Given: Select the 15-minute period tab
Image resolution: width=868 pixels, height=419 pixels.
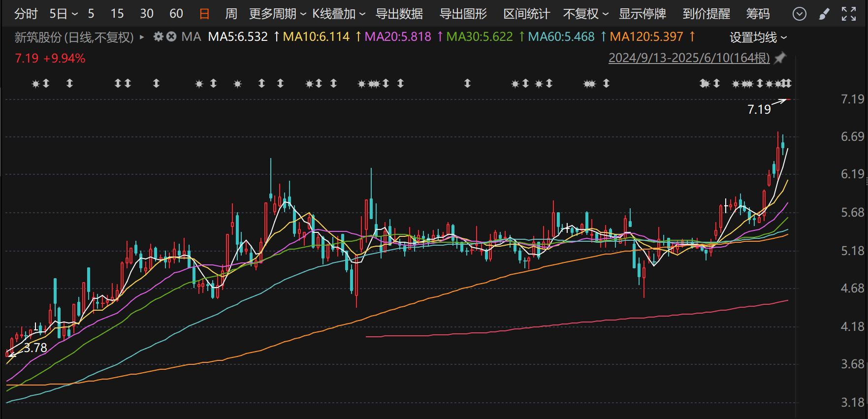Looking at the screenshot, I should 117,14.
